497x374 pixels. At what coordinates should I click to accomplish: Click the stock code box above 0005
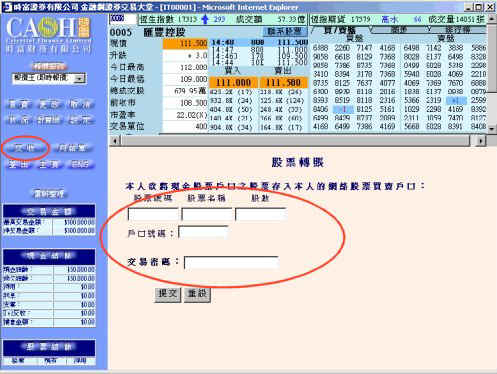(x=123, y=19)
